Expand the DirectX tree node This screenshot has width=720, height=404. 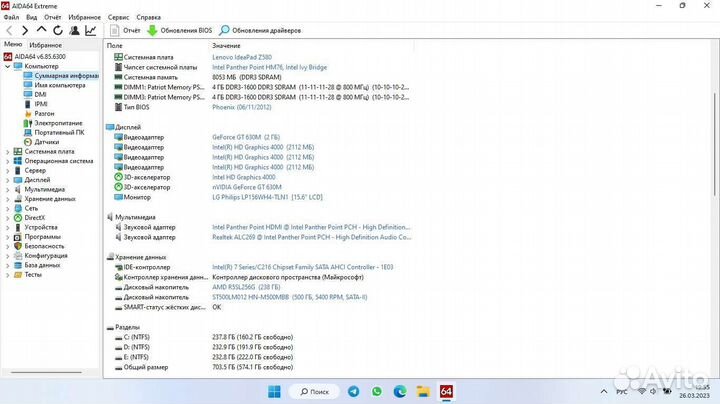pos(7,218)
